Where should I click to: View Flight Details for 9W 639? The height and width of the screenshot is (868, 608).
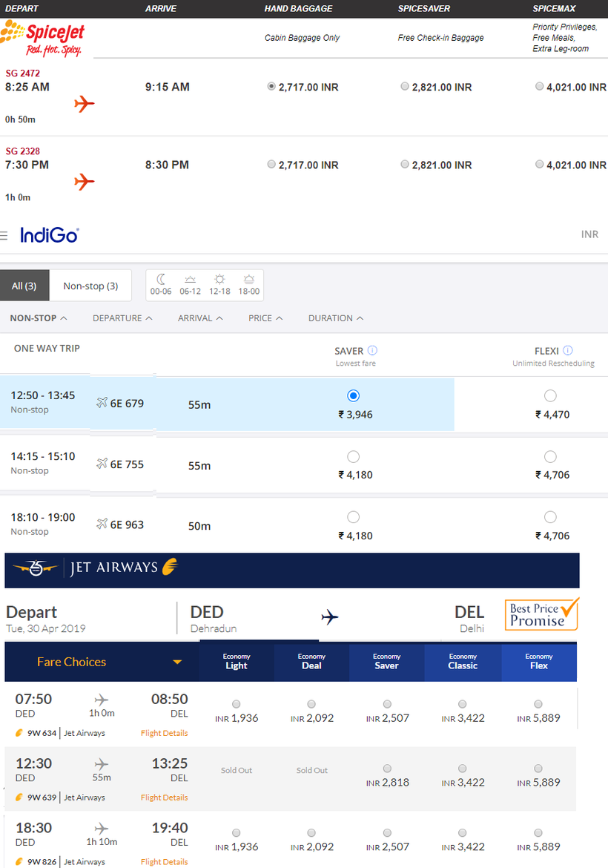(164, 798)
